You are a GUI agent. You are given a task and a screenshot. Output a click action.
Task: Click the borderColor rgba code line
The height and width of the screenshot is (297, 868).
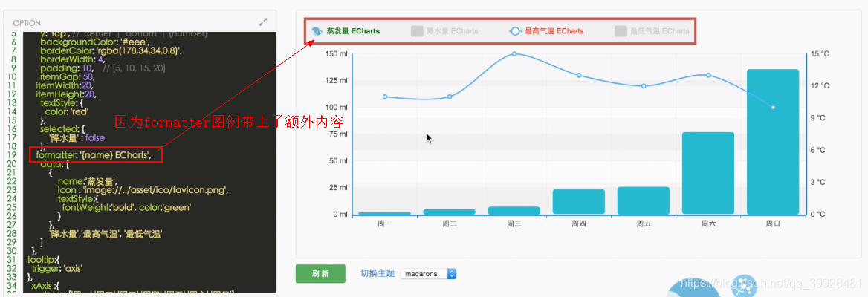point(111,50)
